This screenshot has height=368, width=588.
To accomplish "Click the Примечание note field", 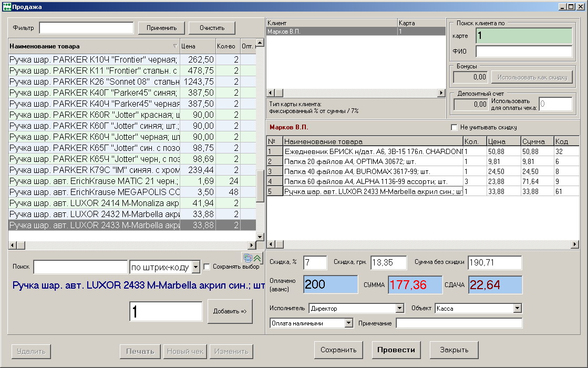I will coord(459,323).
